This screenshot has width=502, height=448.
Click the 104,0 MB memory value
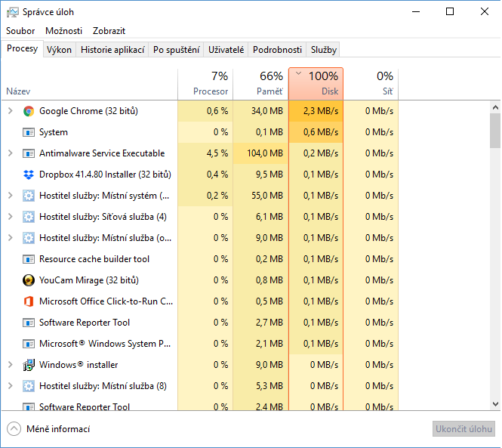click(265, 153)
